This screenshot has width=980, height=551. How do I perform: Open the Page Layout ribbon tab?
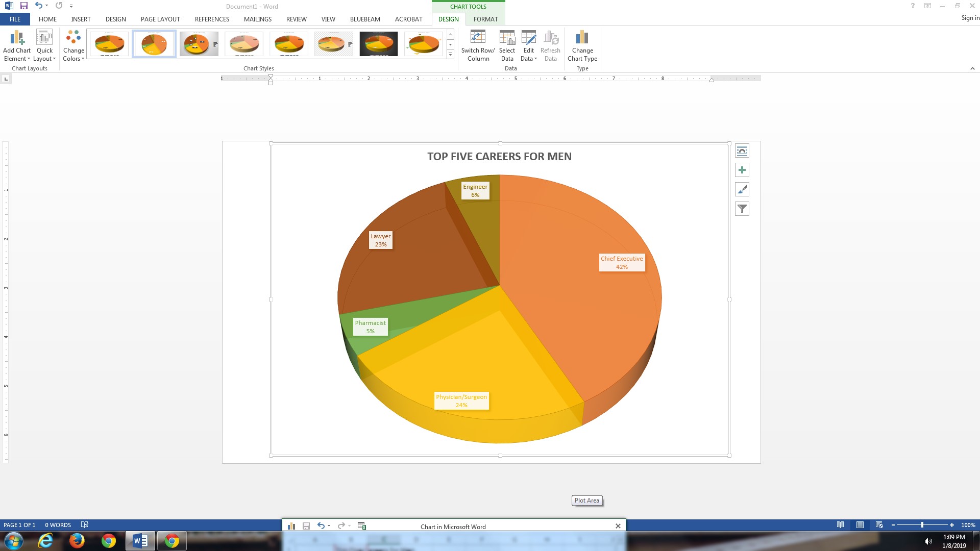pyautogui.click(x=160, y=19)
